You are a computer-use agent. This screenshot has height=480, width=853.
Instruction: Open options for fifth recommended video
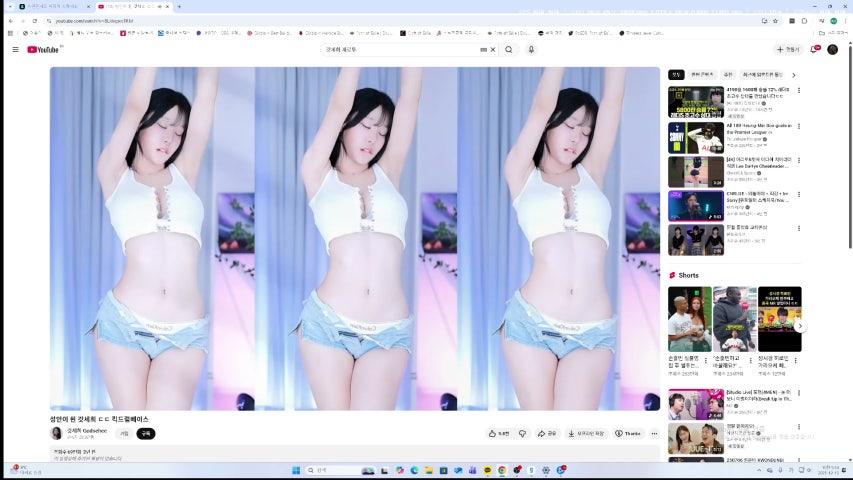[x=799, y=229]
